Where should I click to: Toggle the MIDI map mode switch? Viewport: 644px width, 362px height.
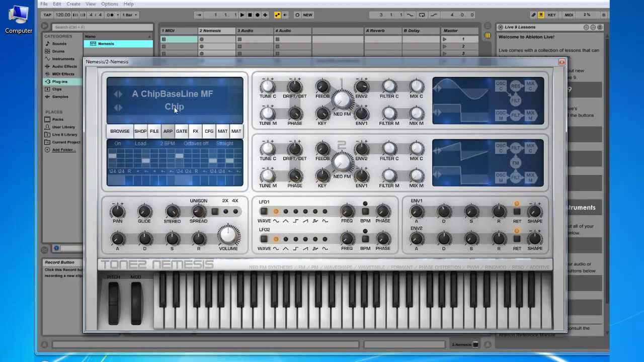click(x=569, y=15)
